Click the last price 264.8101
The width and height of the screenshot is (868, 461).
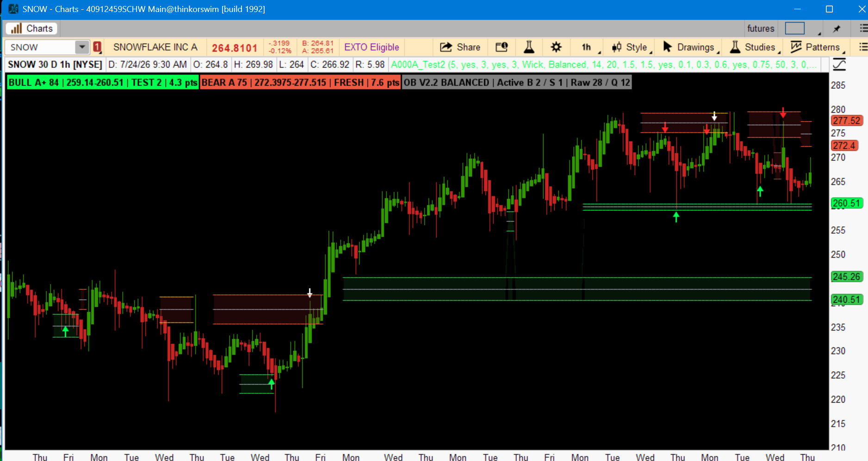click(235, 48)
